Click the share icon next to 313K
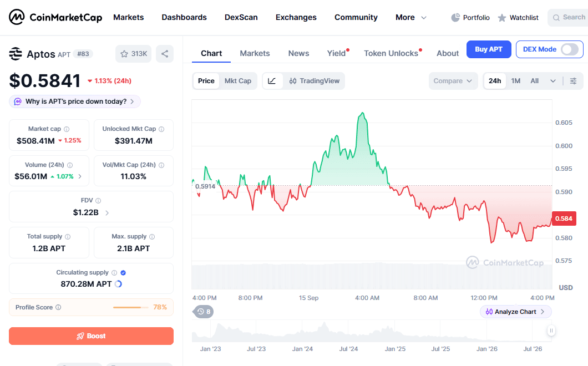The image size is (588, 366). pos(165,54)
